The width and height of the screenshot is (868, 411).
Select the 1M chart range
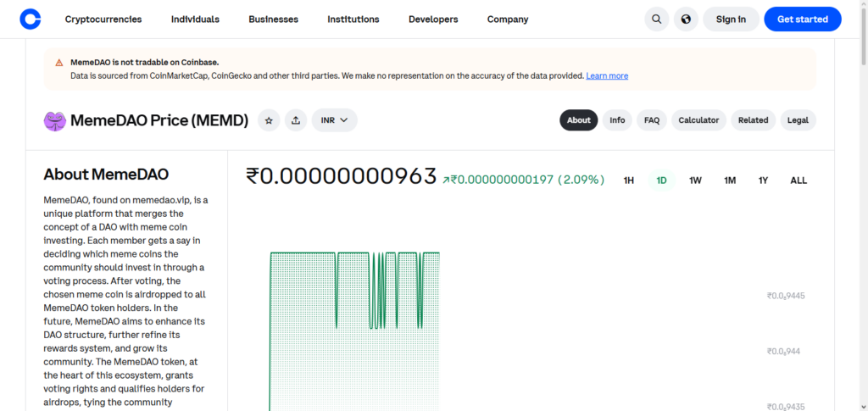730,181
